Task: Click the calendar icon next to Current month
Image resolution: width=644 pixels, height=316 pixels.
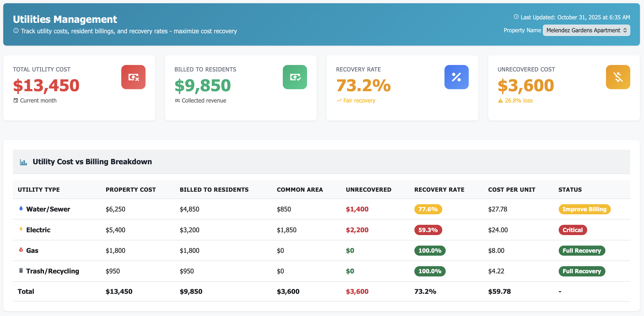Action: 16,100
